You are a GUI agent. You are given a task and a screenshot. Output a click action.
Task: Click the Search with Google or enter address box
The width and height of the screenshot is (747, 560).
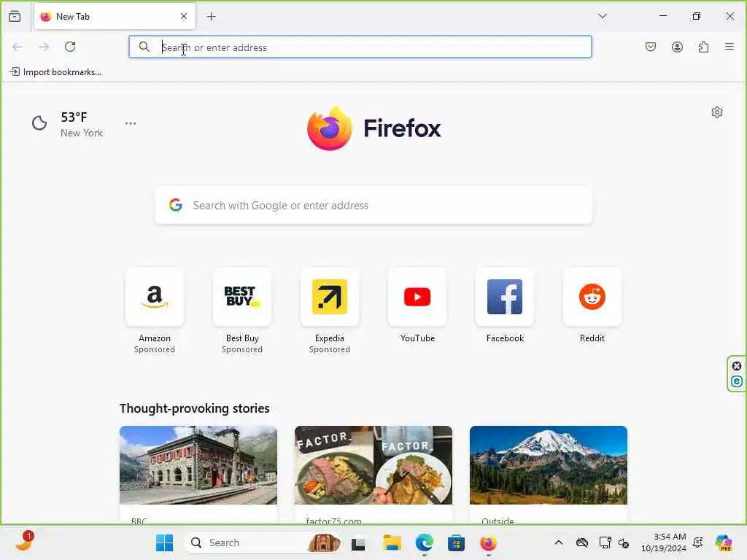click(x=373, y=205)
